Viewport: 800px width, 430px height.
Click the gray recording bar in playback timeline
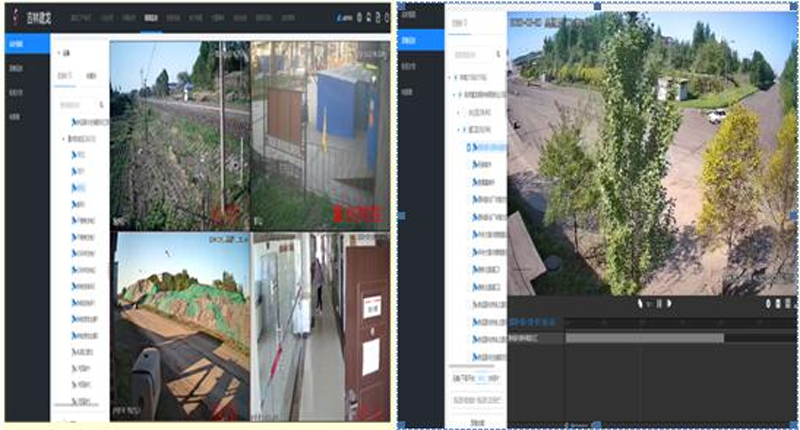pos(643,338)
